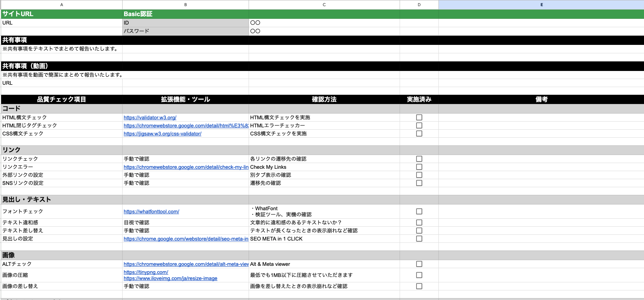Image resolution: width=644 pixels, height=300 pixels.
Task: Open the iloveimg resize-image link
Action: coord(171,279)
